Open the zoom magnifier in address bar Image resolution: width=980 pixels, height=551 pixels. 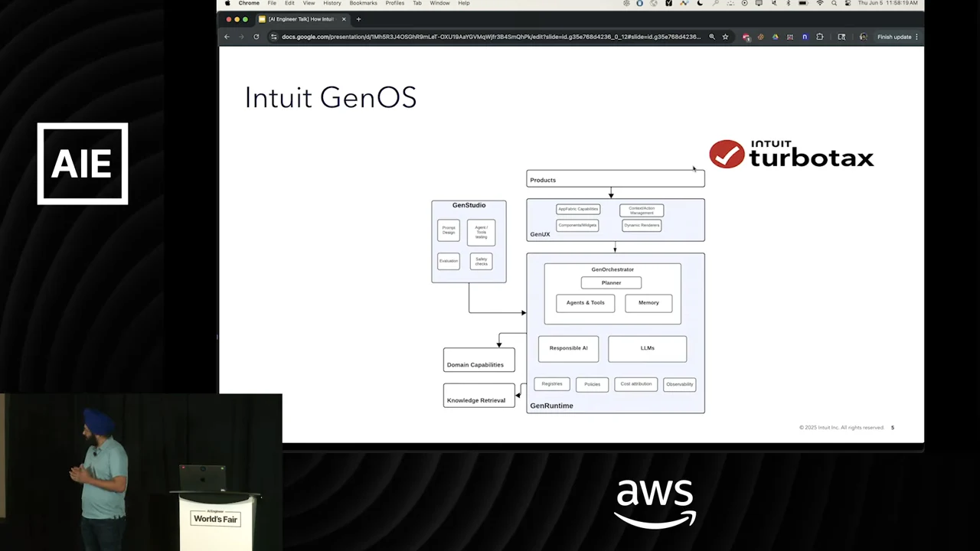pos(712,37)
